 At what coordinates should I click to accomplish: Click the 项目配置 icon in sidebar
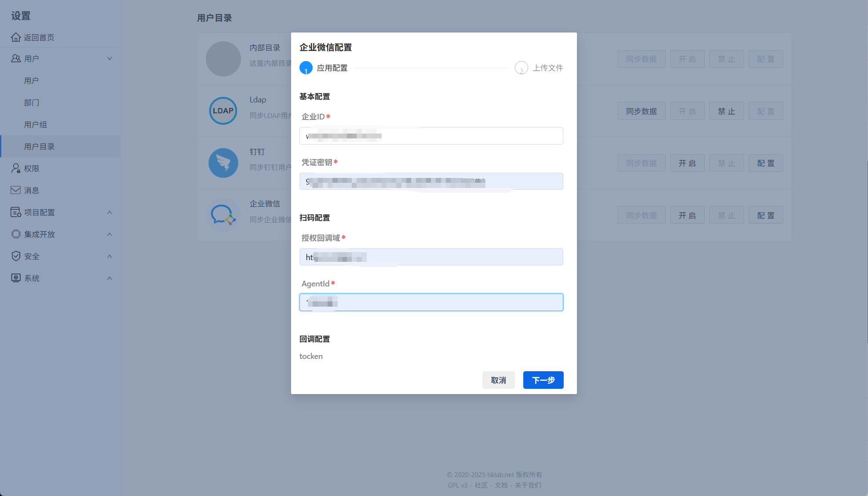16,212
